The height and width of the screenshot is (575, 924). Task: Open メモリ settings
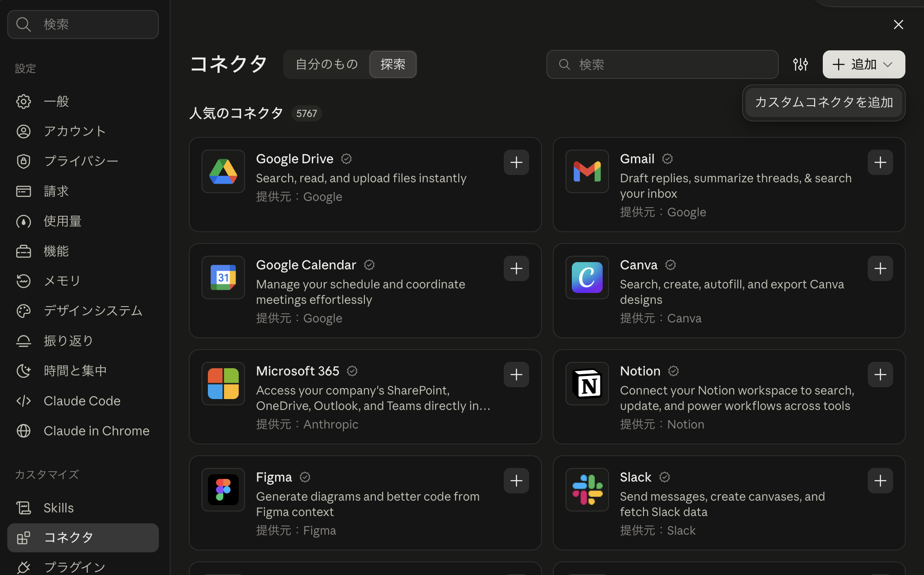[83, 281]
